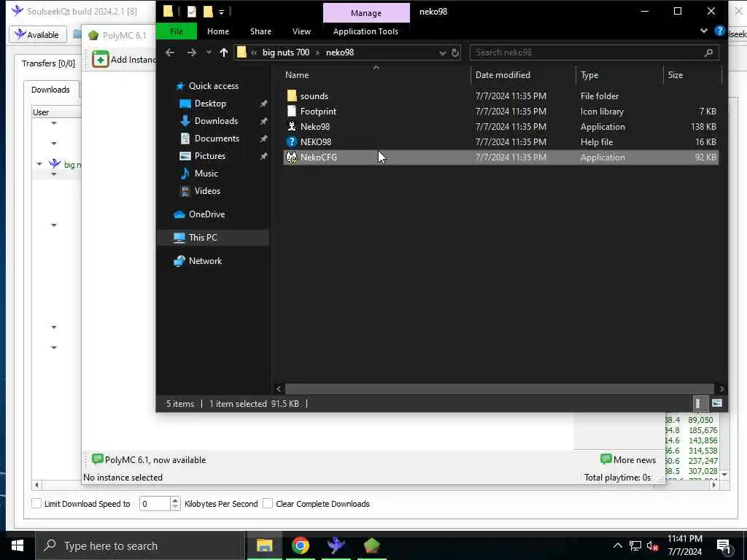Open the Share ribbon tab
This screenshot has width=747, height=560.
(x=260, y=31)
